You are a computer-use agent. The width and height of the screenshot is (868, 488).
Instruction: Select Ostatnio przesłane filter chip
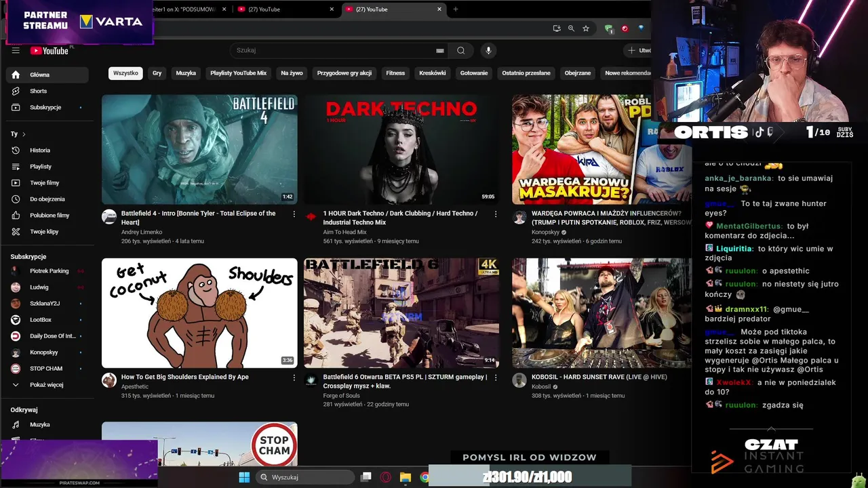[526, 73]
